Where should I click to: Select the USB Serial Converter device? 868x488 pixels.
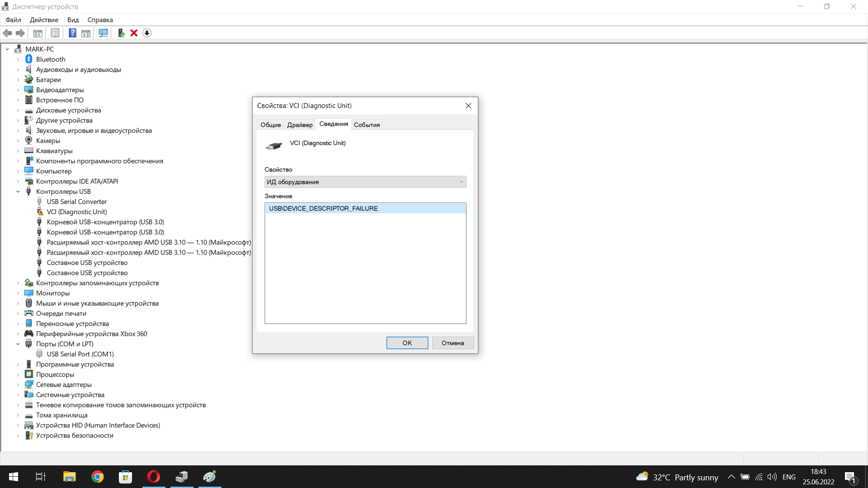[x=77, y=202]
